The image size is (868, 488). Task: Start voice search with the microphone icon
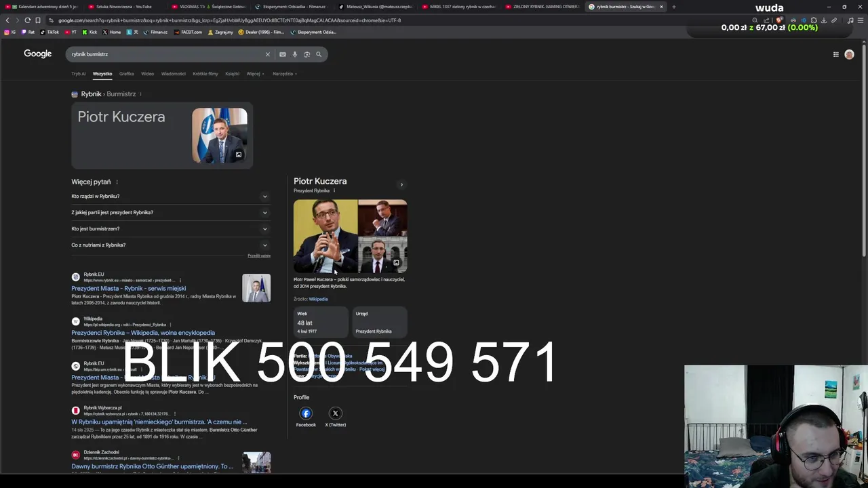pos(294,54)
